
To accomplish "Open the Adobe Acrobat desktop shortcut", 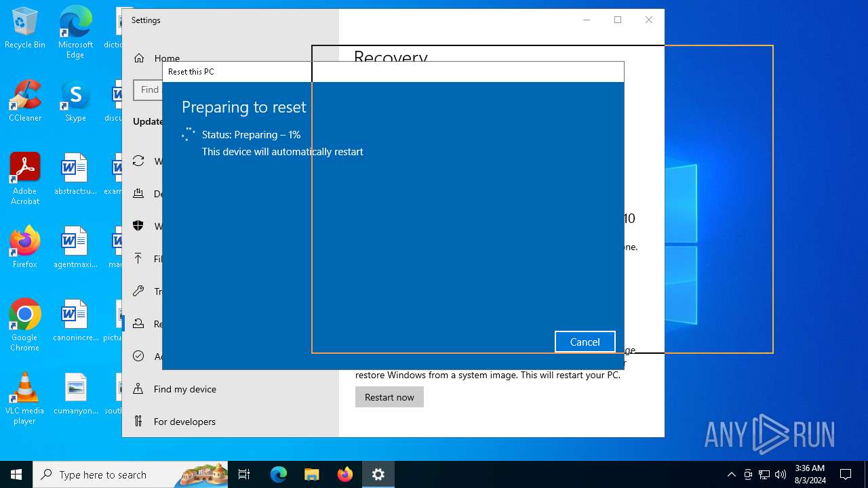I will pyautogui.click(x=25, y=179).
